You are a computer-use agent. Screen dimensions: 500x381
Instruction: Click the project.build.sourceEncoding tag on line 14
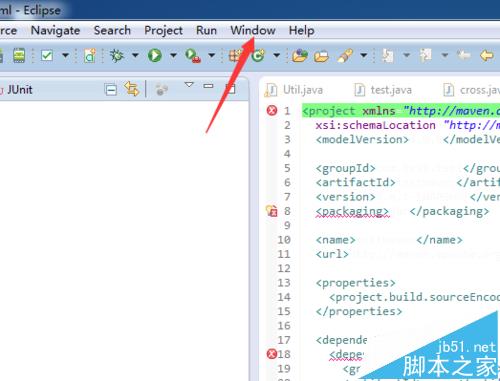click(415, 297)
